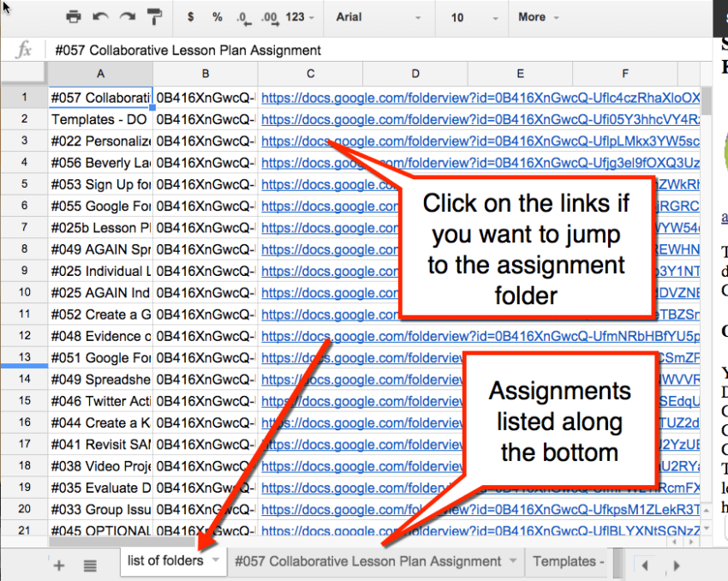This screenshot has height=581, width=728.
Task: Click the Print icon in the toolbar
Action: pos(74,17)
